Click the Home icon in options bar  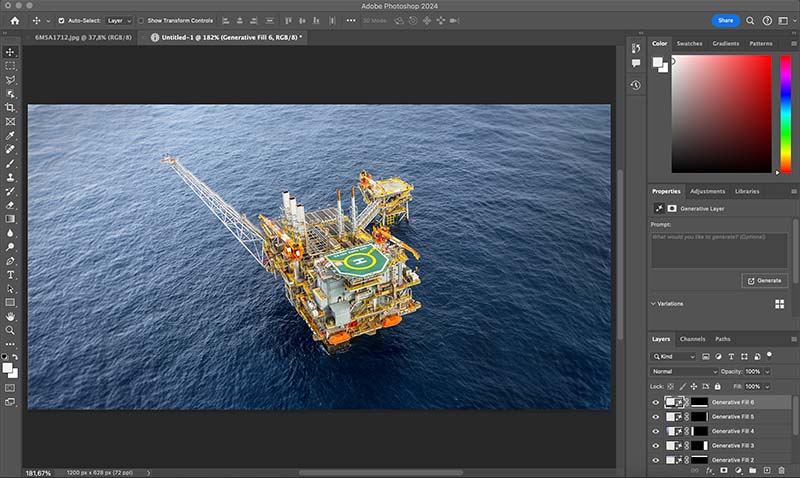pyautogui.click(x=15, y=20)
